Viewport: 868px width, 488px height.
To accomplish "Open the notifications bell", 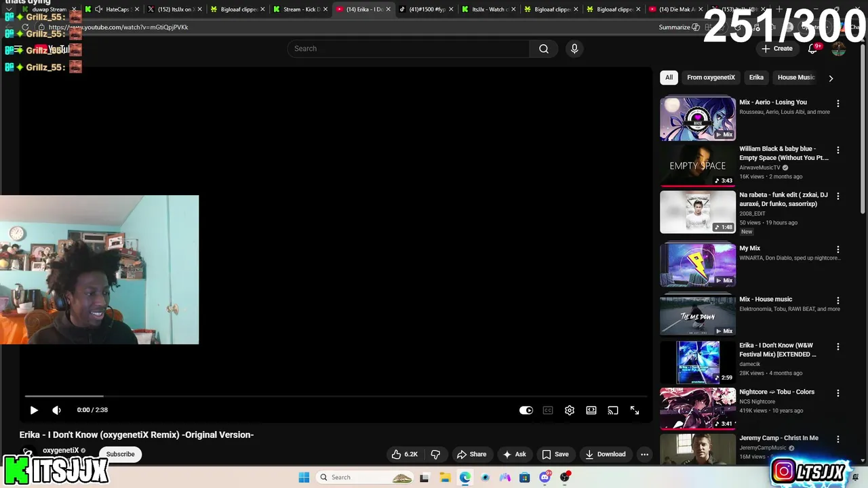I will pos(812,49).
